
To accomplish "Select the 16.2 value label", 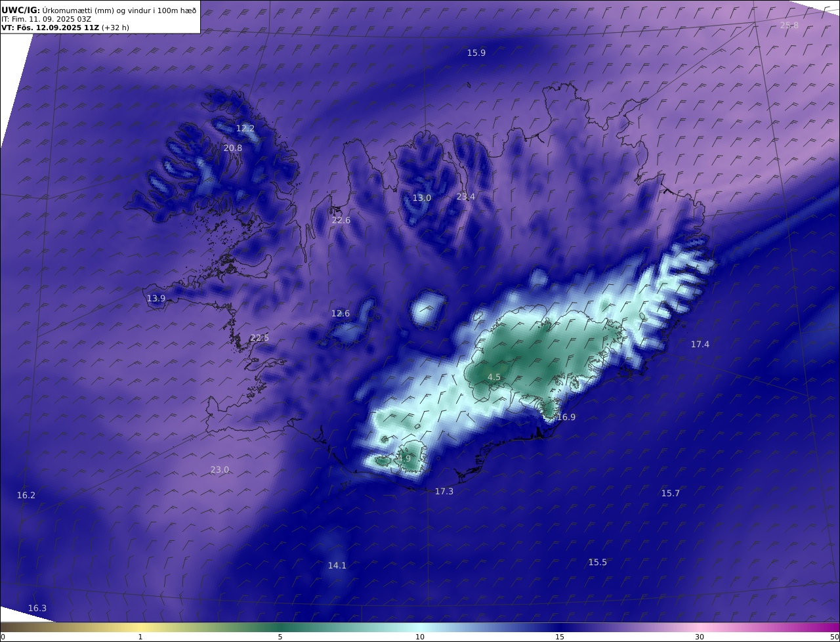I will click(26, 495).
